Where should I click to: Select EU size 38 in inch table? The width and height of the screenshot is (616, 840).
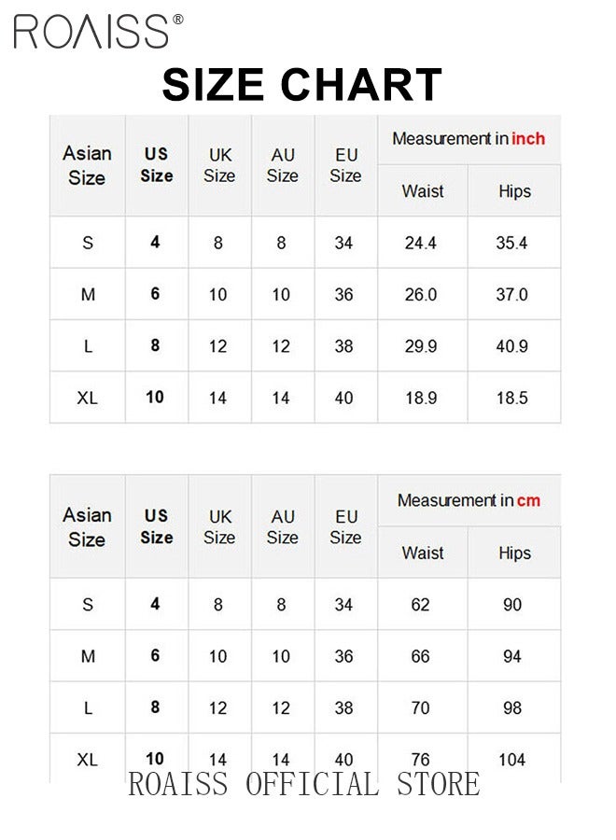[x=343, y=346]
